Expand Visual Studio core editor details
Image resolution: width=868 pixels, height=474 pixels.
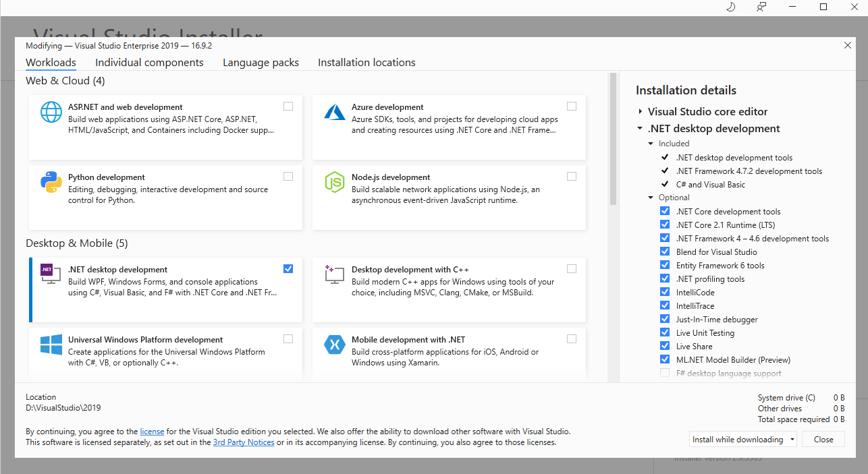click(640, 112)
